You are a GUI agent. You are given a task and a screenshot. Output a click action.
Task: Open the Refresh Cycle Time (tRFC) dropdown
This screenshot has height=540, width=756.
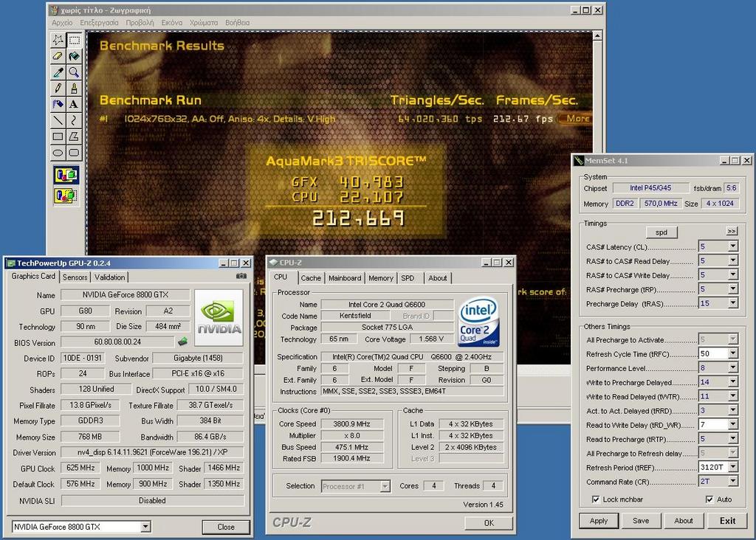click(x=733, y=353)
